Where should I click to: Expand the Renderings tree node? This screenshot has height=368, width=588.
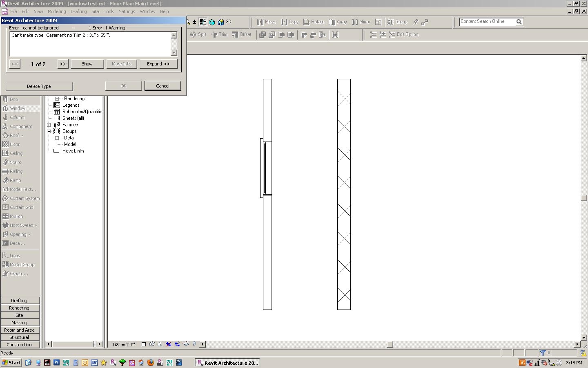coord(57,99)
